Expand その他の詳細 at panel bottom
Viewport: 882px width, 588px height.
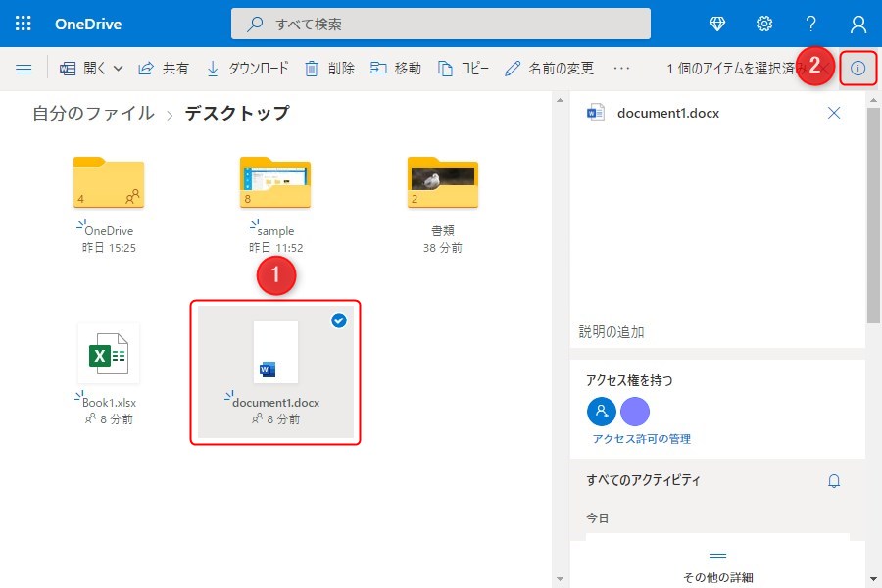coord(717,566)
